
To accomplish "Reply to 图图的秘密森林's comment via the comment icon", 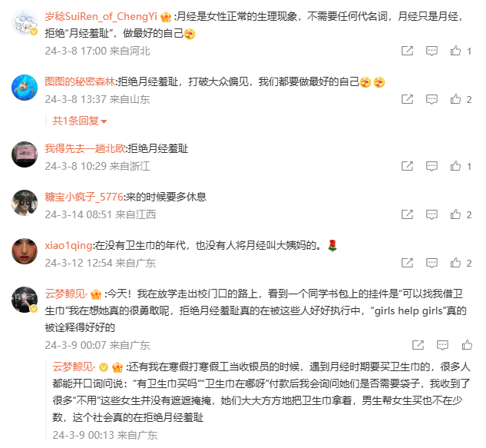I will pos(431,99).
